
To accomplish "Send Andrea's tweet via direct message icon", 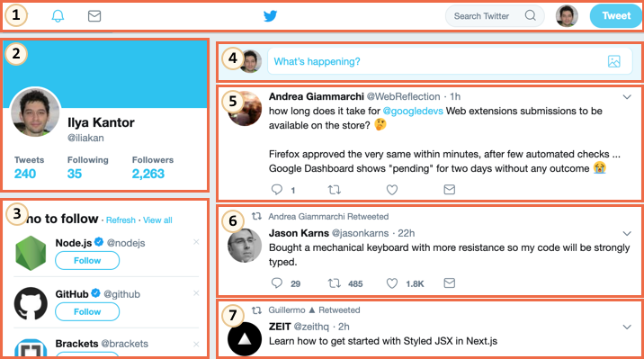I will pyautogui.click(x=450, y=189).
